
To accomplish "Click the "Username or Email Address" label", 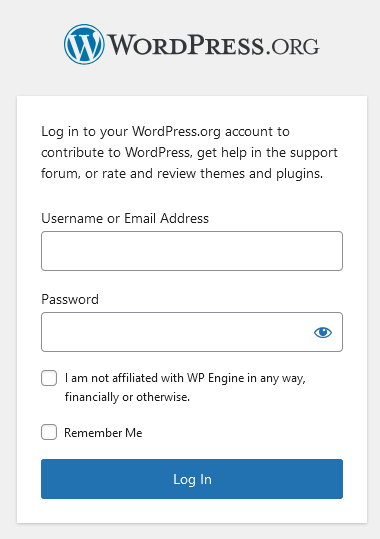I will [125, 218].
